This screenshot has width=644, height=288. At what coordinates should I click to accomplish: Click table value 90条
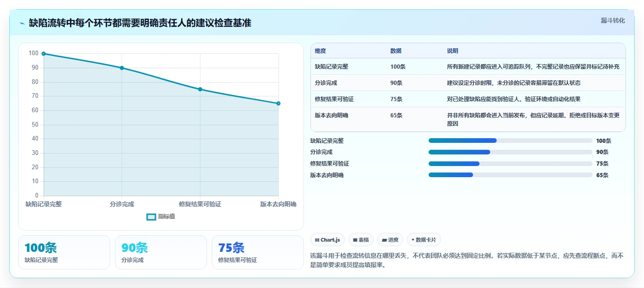coord(397,83)
